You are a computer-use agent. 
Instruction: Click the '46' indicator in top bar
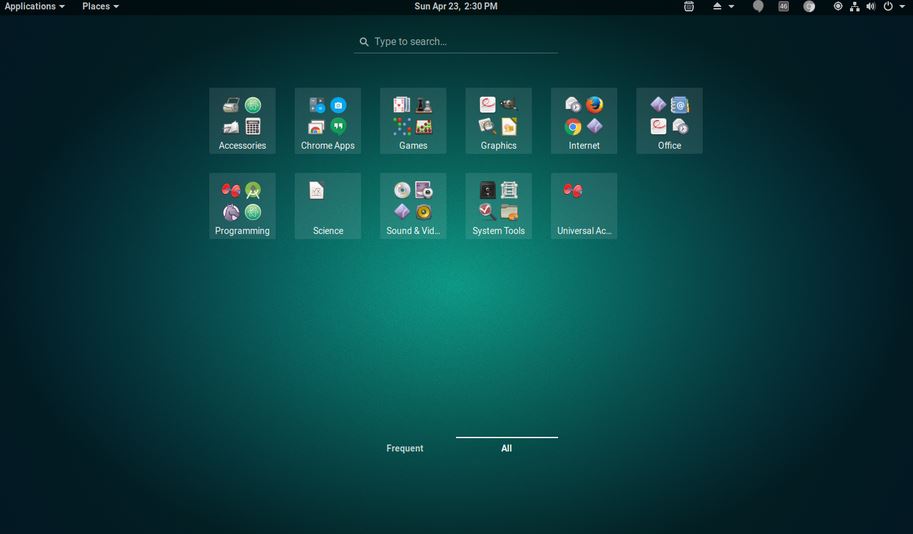coord(784,6)
